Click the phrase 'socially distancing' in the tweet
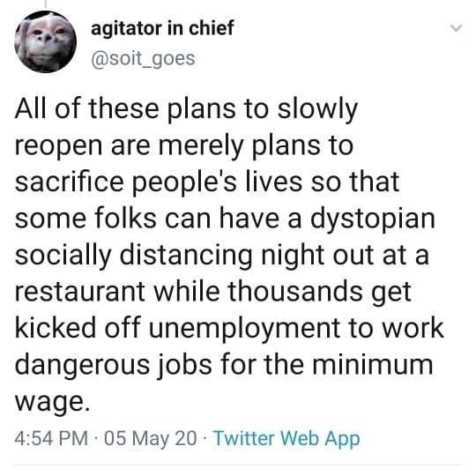 point(133,256)
